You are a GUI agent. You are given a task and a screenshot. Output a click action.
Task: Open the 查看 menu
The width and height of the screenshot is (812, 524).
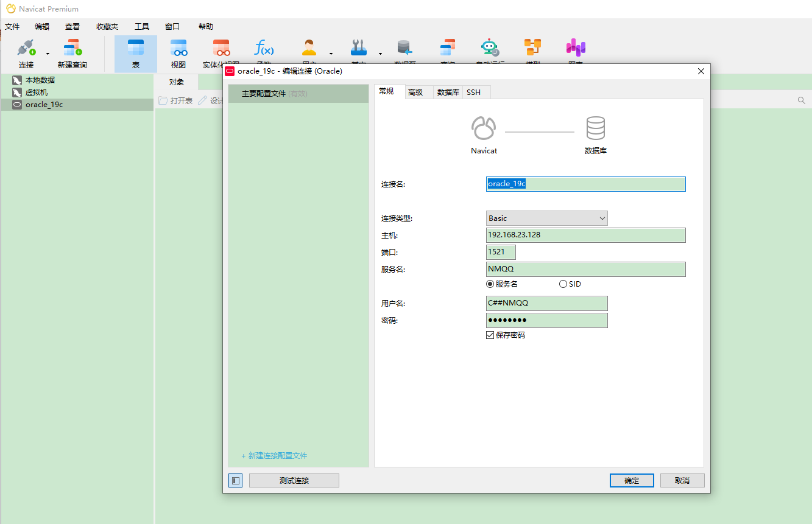coord(72,27)
